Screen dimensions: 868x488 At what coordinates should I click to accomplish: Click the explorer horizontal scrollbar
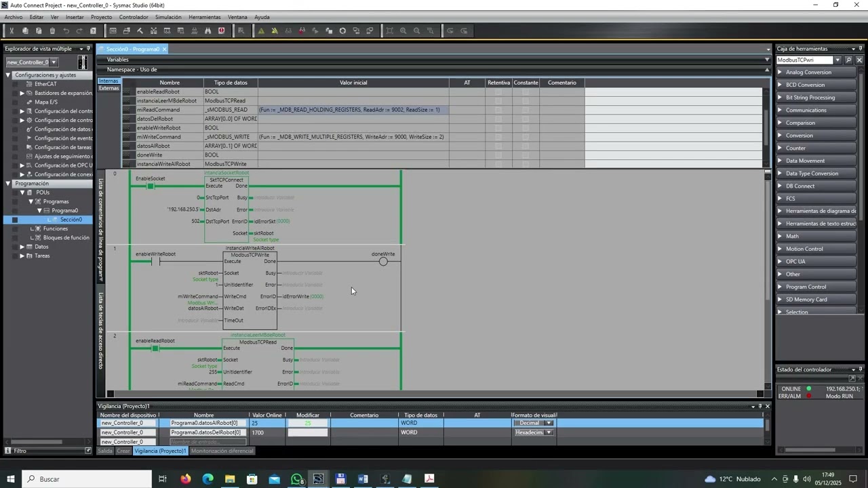click(37, 442)
